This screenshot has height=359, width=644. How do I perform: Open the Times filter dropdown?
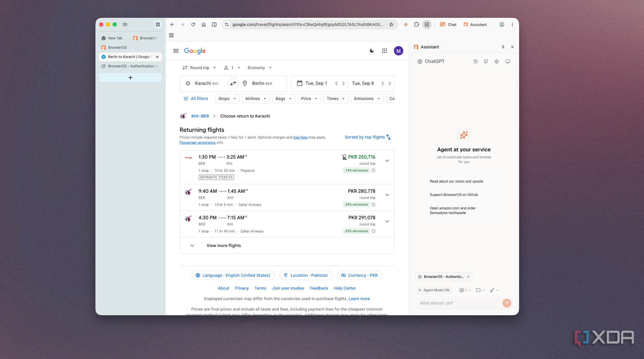(336, 99)
